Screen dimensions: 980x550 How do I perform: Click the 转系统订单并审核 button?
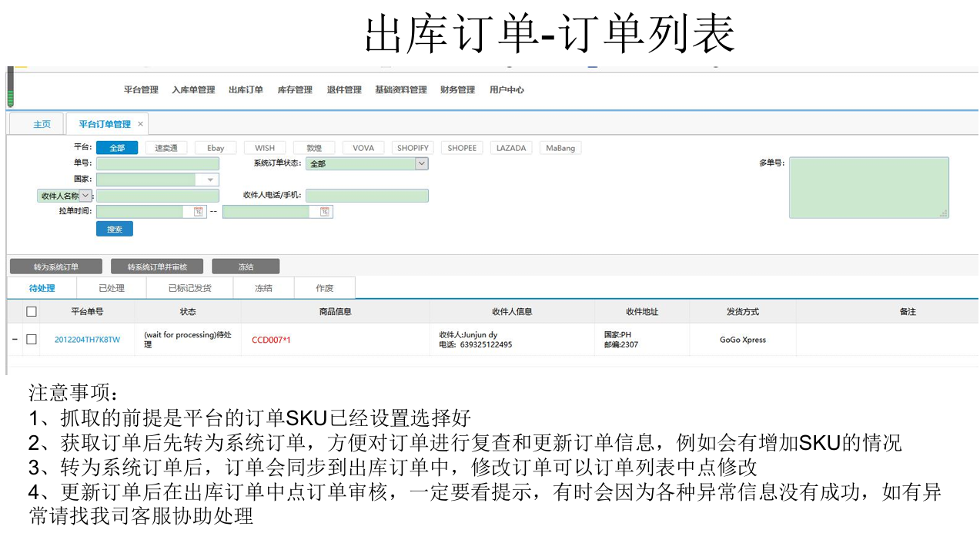[157, 267]
